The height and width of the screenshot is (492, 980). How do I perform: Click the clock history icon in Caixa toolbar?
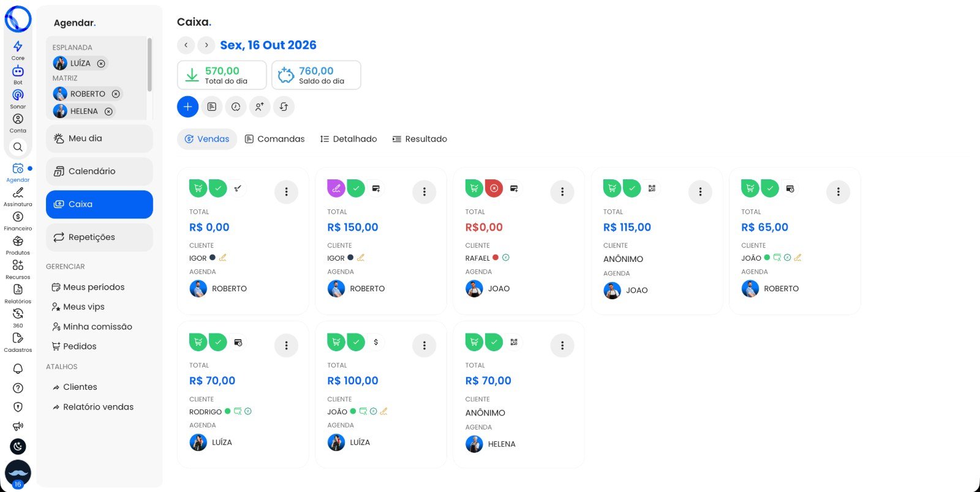click(x=236, y=106)
